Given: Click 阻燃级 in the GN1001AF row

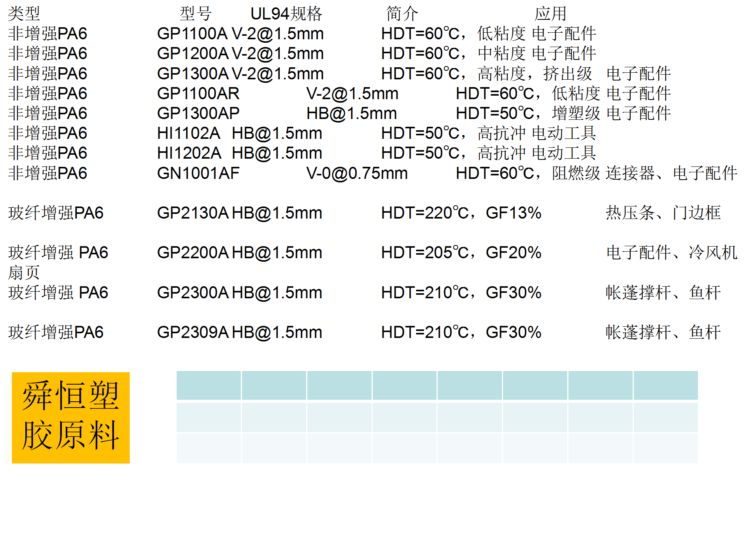Looking at the screenshot, I should 576,173.
